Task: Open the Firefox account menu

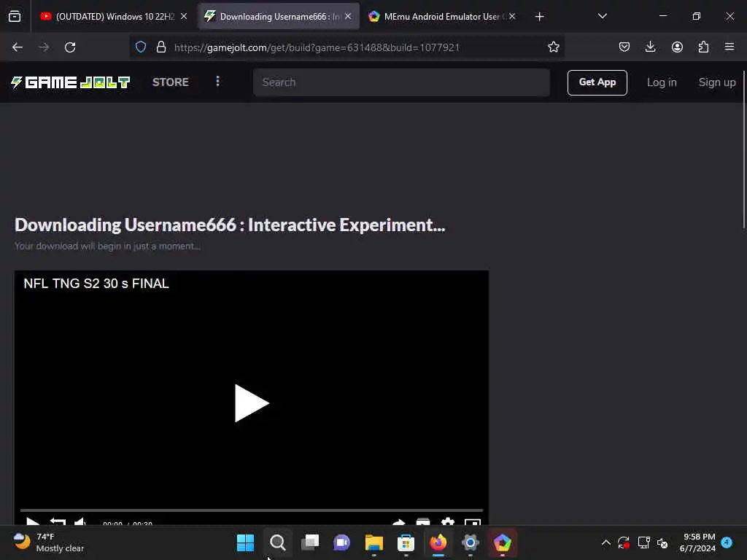Action: 677,47
